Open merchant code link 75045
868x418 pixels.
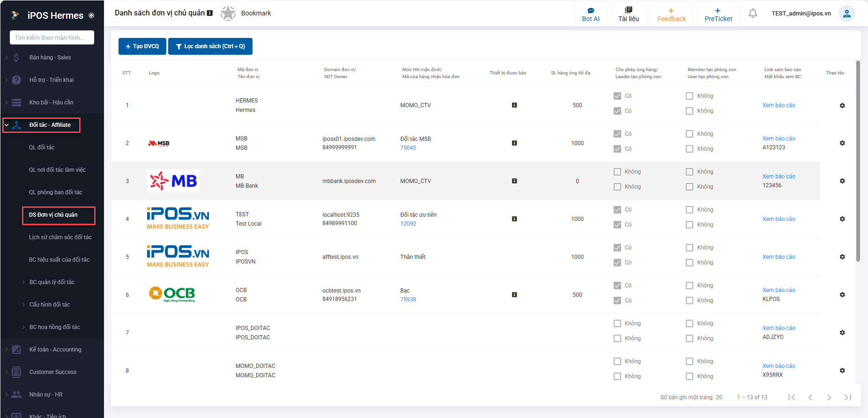408,148
